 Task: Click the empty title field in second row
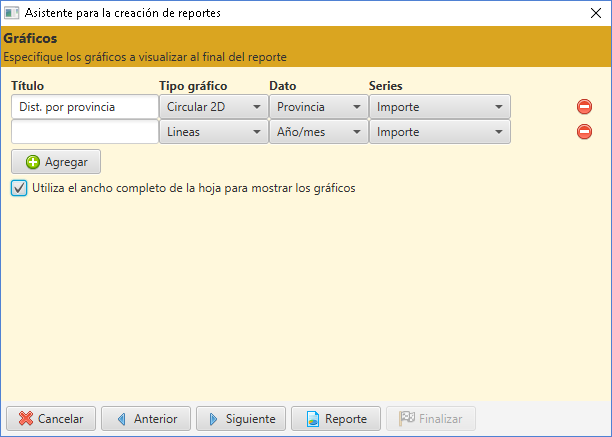coord(85,131)
